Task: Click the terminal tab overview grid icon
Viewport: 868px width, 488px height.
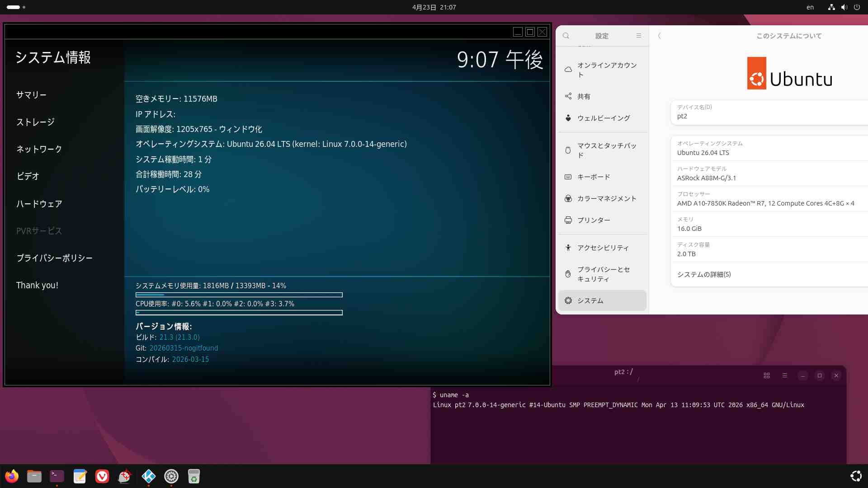Action: [x=767, y=375]
